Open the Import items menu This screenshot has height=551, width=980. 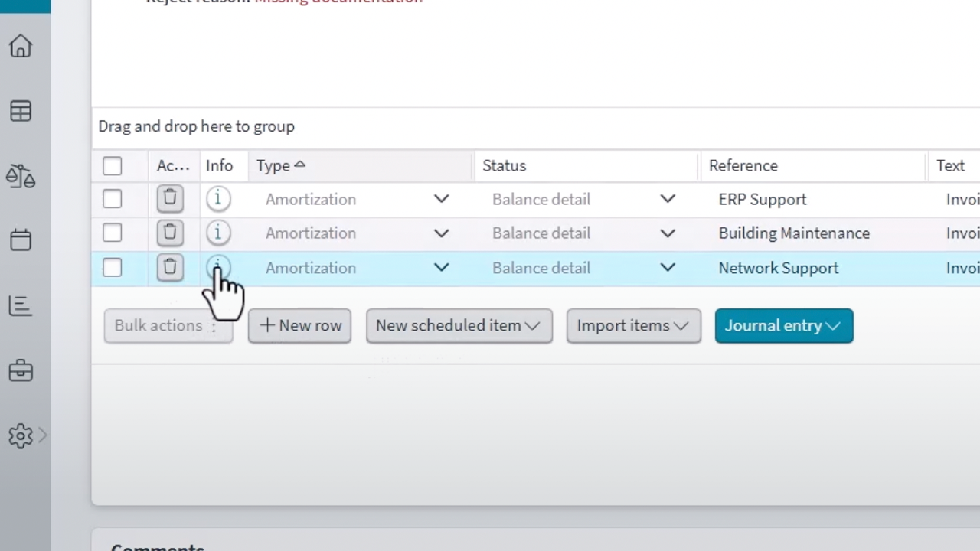[633, 325]
